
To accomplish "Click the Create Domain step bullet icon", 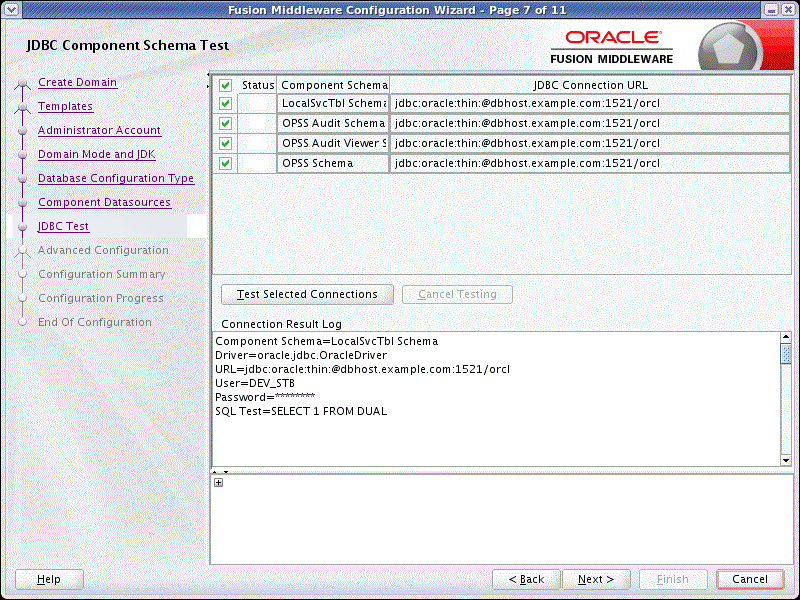I will coord(22,83).
